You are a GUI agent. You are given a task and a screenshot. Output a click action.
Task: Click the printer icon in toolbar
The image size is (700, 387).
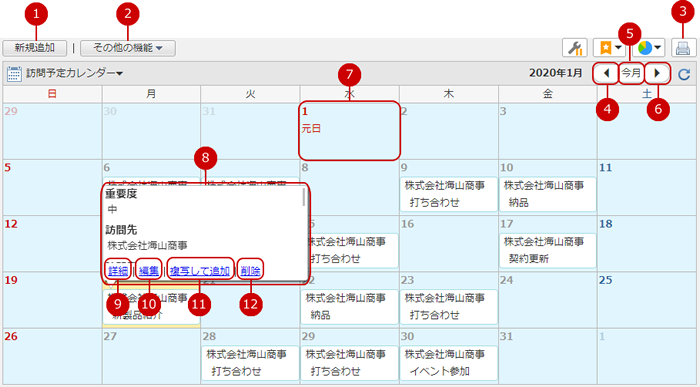click(683, 48)
